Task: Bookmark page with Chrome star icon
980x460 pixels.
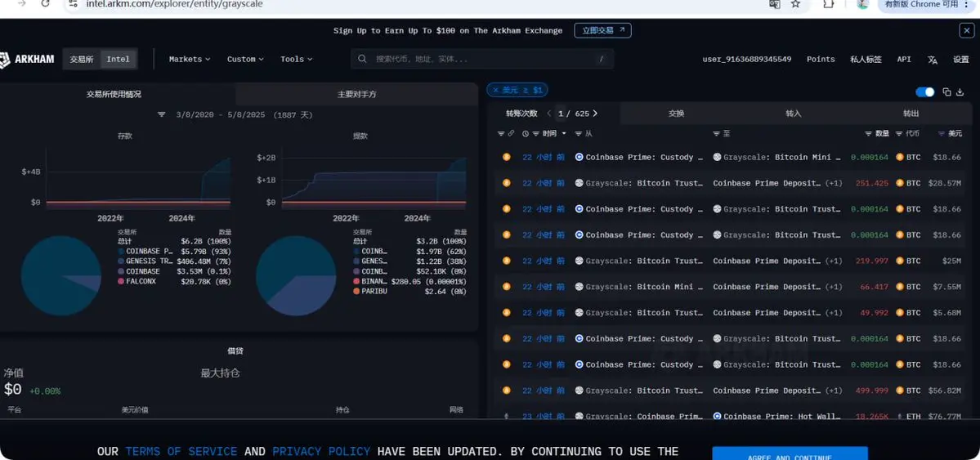Action: pos(795,4)
